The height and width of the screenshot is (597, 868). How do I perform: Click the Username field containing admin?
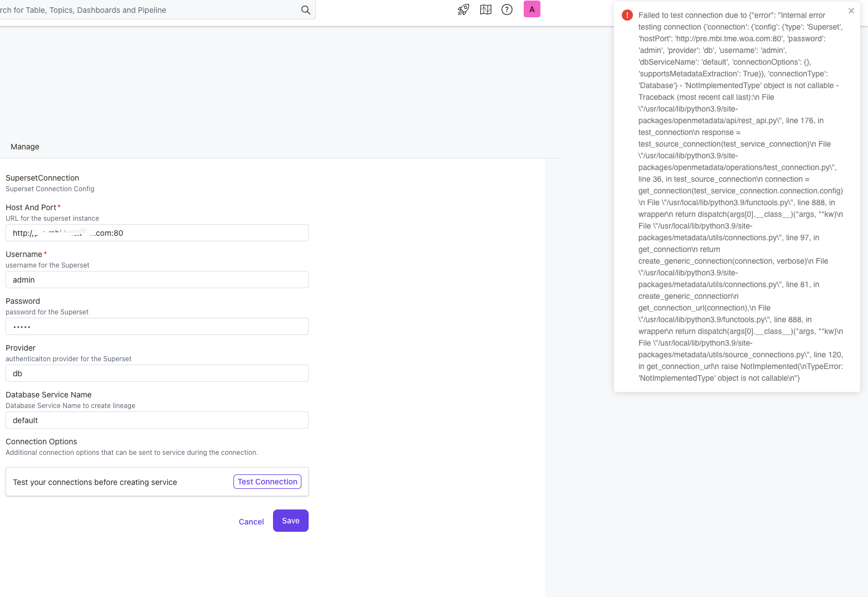click(x=157, y=279)
